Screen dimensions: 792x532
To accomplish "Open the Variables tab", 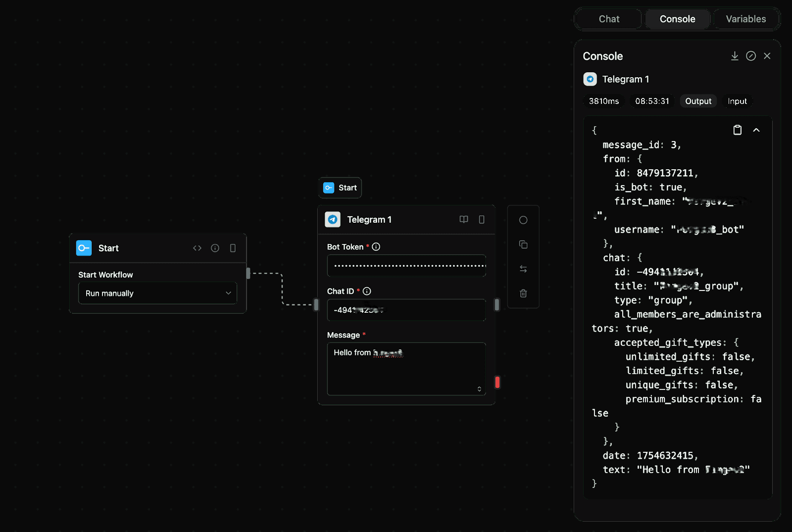I will (745, 19).
